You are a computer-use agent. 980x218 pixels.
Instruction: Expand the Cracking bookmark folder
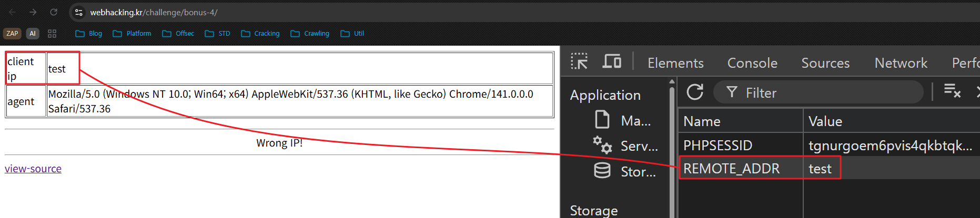point(260,34)
